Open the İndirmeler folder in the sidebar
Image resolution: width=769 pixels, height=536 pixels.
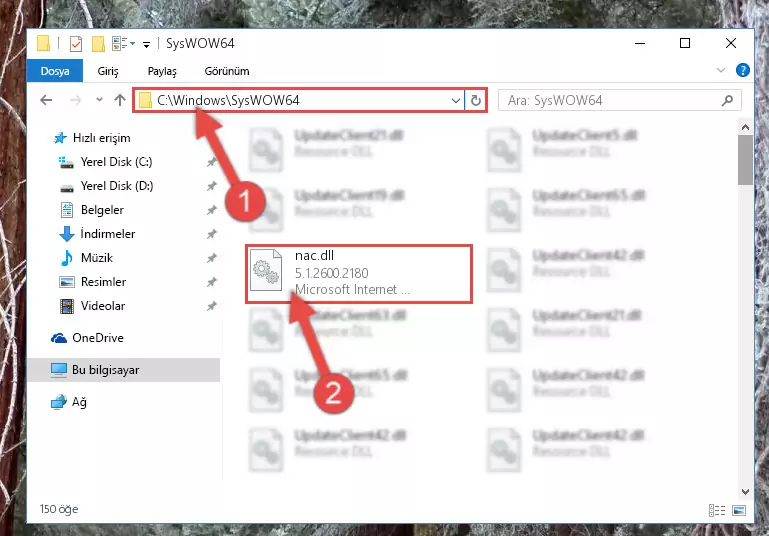pos(108,233)
